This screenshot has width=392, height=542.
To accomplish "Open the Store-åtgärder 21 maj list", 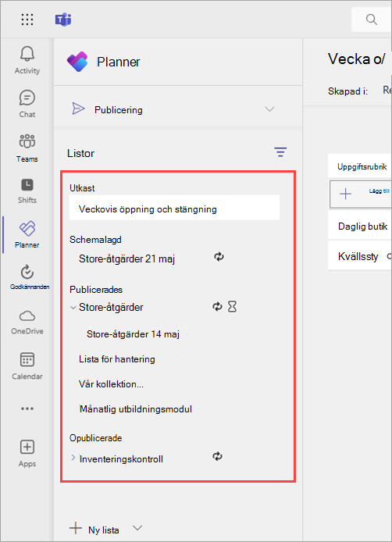I will point(127,259).
